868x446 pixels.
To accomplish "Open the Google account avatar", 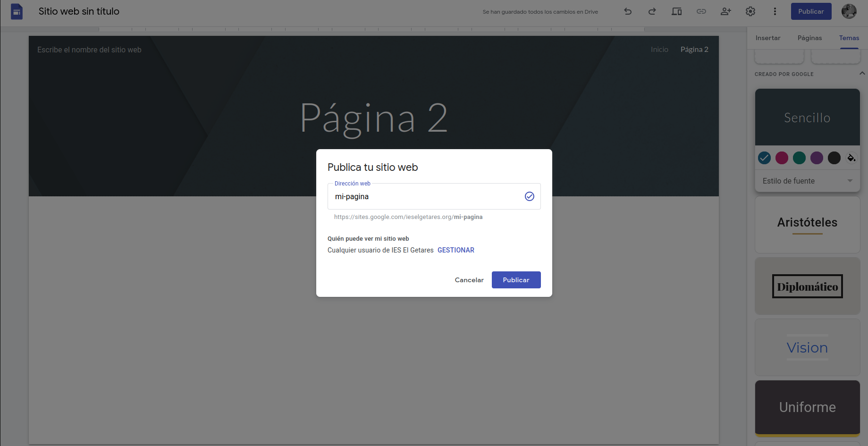I will (849, 11).
